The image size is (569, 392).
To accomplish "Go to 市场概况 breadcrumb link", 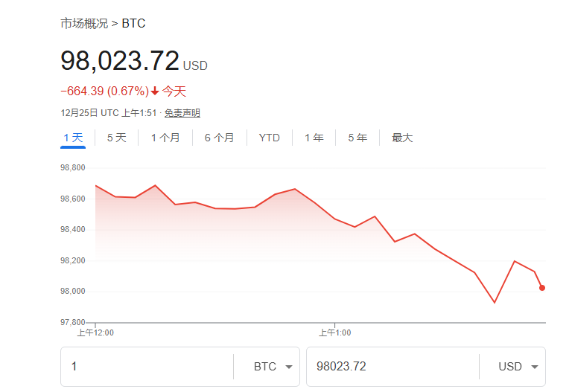I will 84,24.
